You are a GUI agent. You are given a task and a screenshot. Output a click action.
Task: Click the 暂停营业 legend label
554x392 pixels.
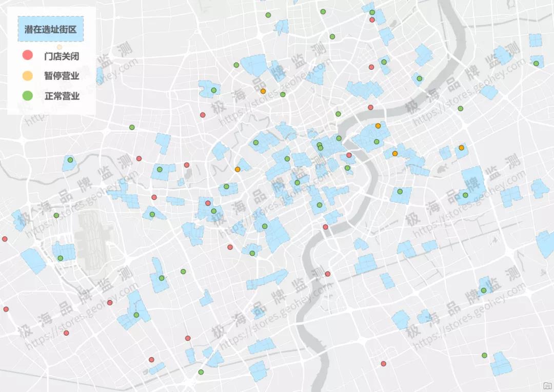62,76
